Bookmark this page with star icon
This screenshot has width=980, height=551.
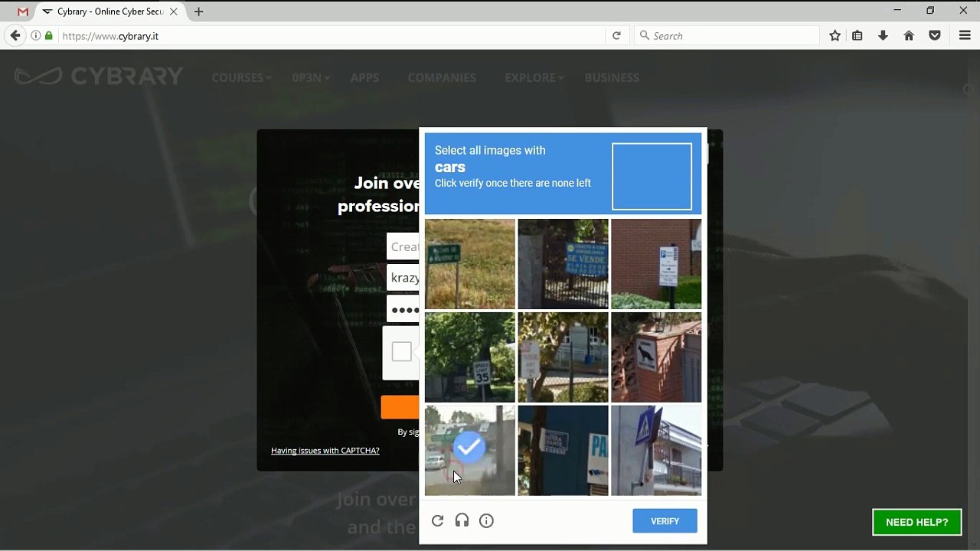pos(835,36)
